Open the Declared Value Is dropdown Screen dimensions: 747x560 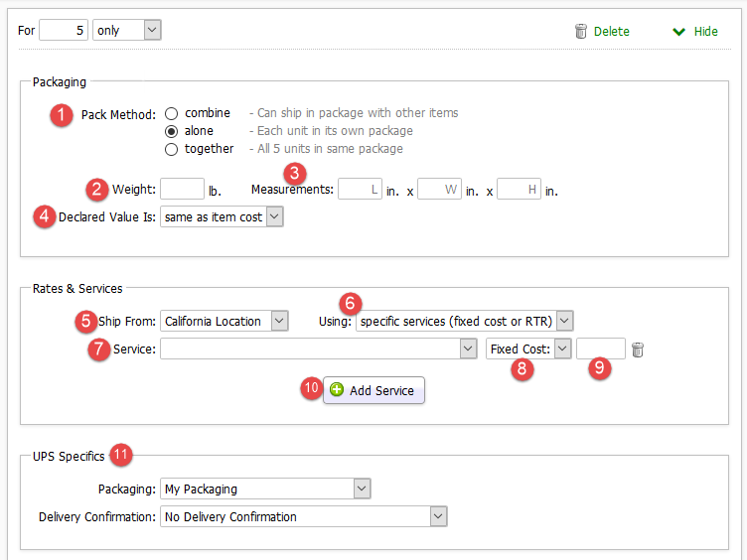click(x=222, y=216)
